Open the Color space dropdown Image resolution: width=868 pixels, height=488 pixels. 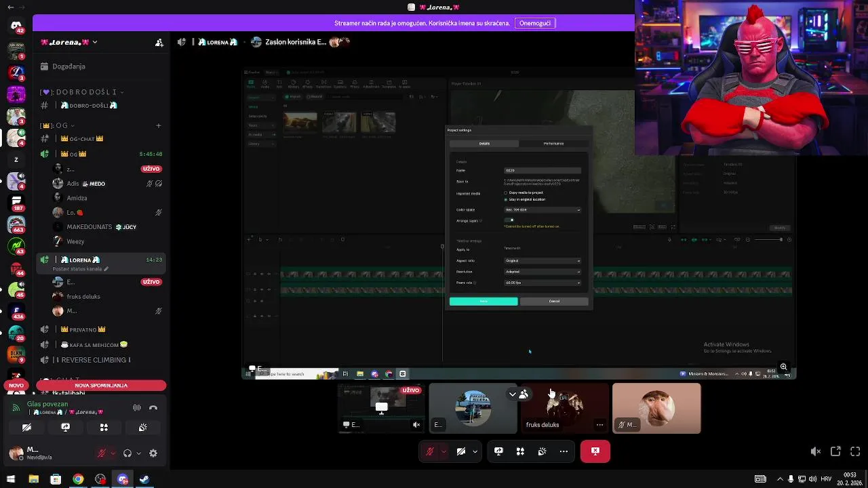pyautogui.click(x=542, y=210)
